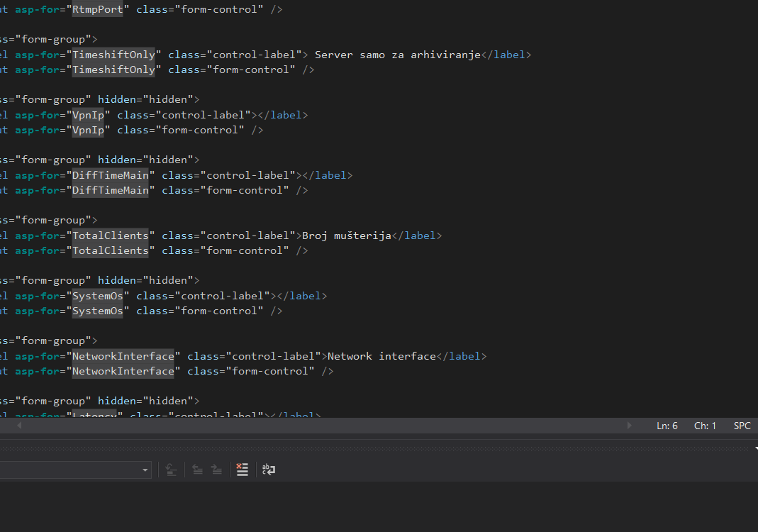Click "form-control" class on RtmpPort line
Viewport: 758px width, 532px height.
coord(219,9)
